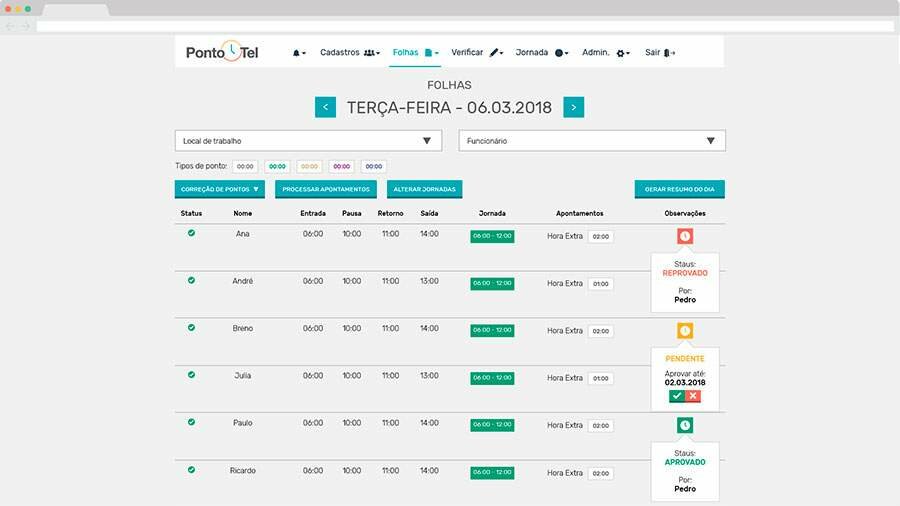This screenshot has height=506, width=900.
Task: Click Ana's jornada 06:00 - 12:00 badge
Action: coord(492,236)
